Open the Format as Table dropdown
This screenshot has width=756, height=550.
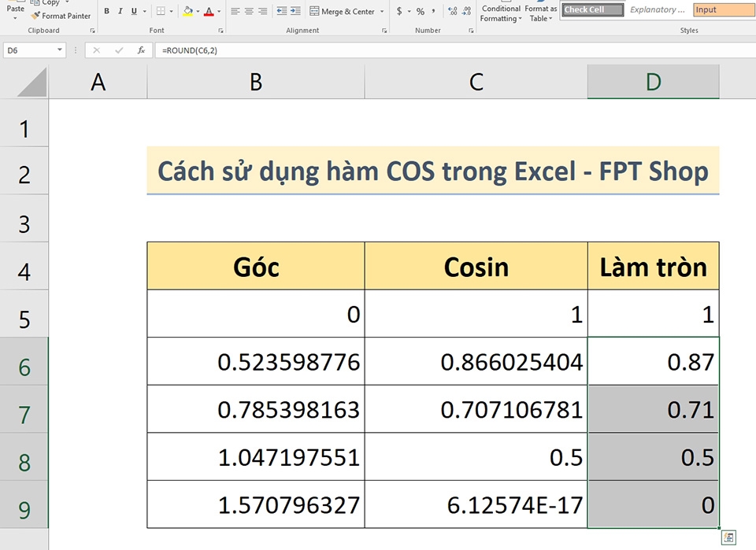click(540, 12)
